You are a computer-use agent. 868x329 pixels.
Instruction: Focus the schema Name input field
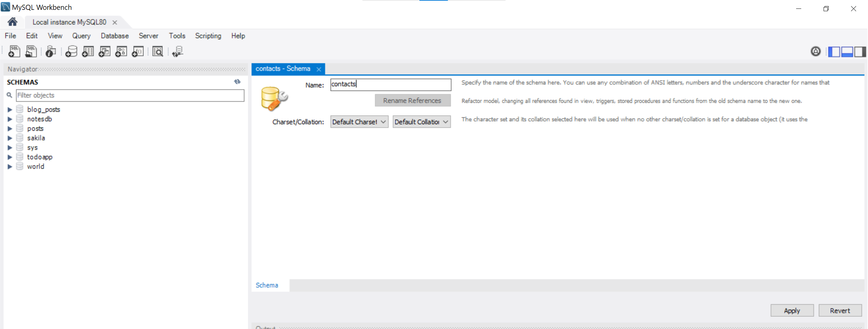(391, 84)
